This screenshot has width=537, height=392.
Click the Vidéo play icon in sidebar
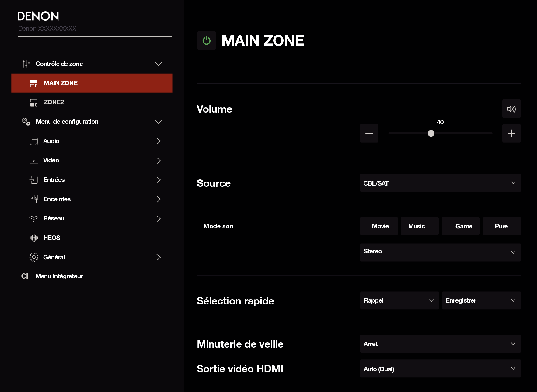(34, 161)
